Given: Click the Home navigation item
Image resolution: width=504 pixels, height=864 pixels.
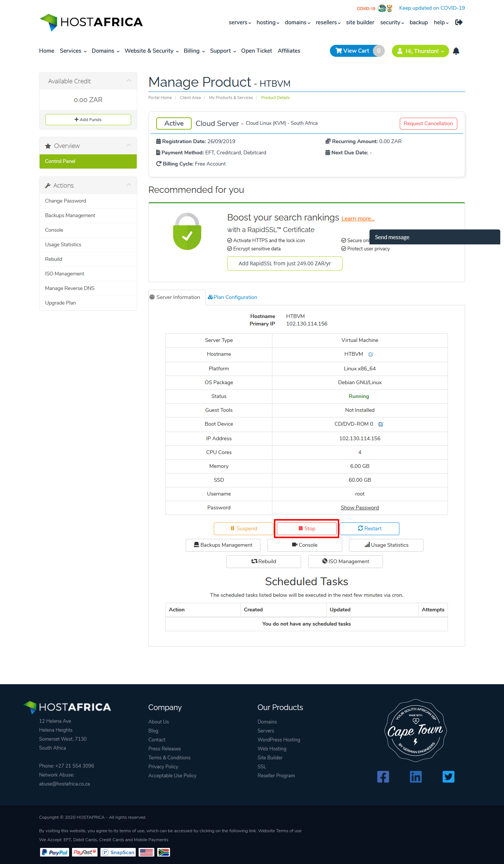Looking at the screenshot, I should (x=47, y=51).
